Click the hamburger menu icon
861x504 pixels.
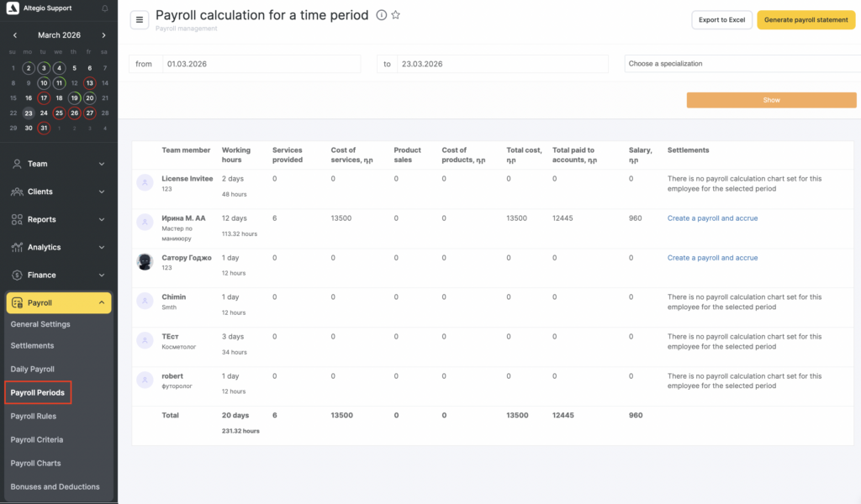[x=140, y=19]
